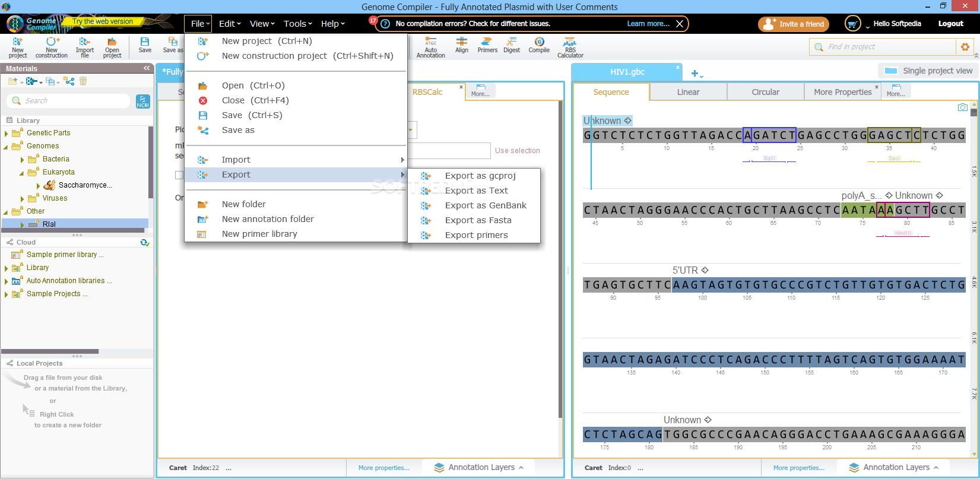Select Export as GenBank

pyautogui.click(x=474, y=205)
